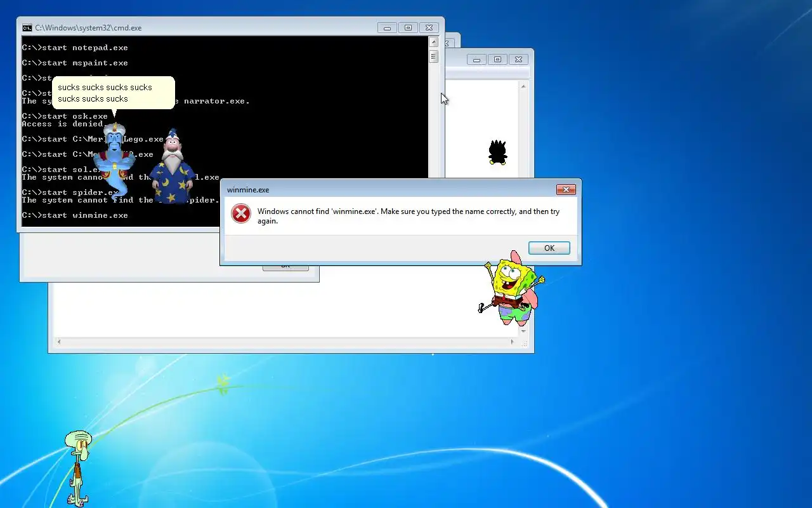The width and height of the screenshot is (812, 508).
Task: Click the 'winmine.exe' dialog title text
Action: coord(248,190)
